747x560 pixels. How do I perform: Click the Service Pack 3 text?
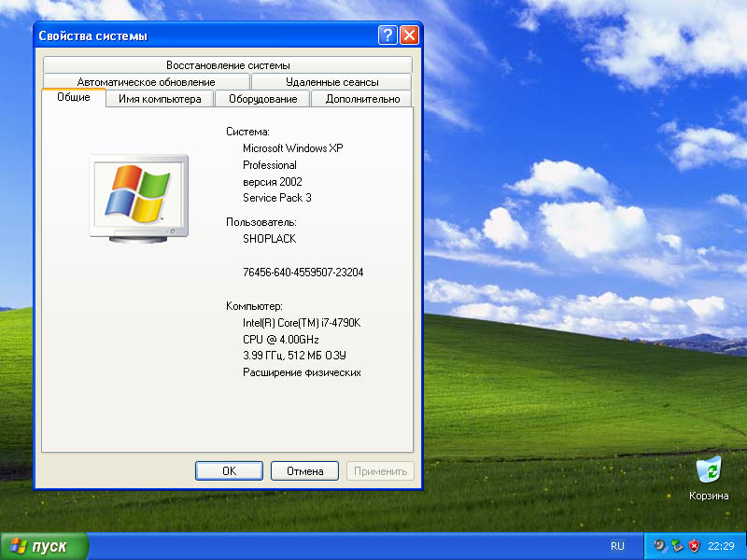(x=276, y=198)
